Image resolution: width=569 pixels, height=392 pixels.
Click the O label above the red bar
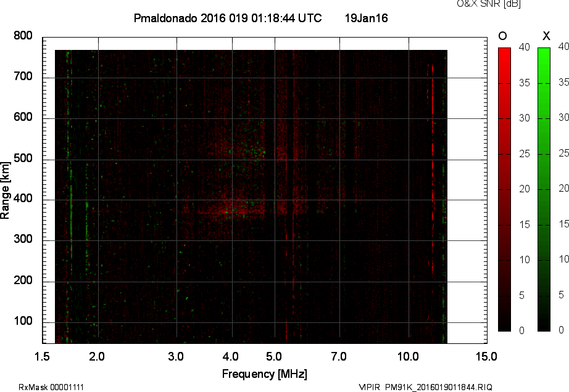tap(502, 36)
